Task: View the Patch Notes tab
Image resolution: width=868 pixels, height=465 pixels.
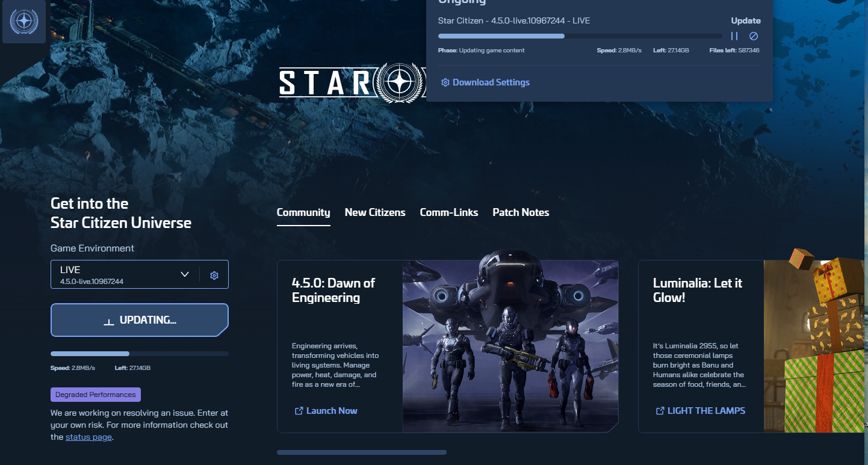Action: (x=521, y=212)
